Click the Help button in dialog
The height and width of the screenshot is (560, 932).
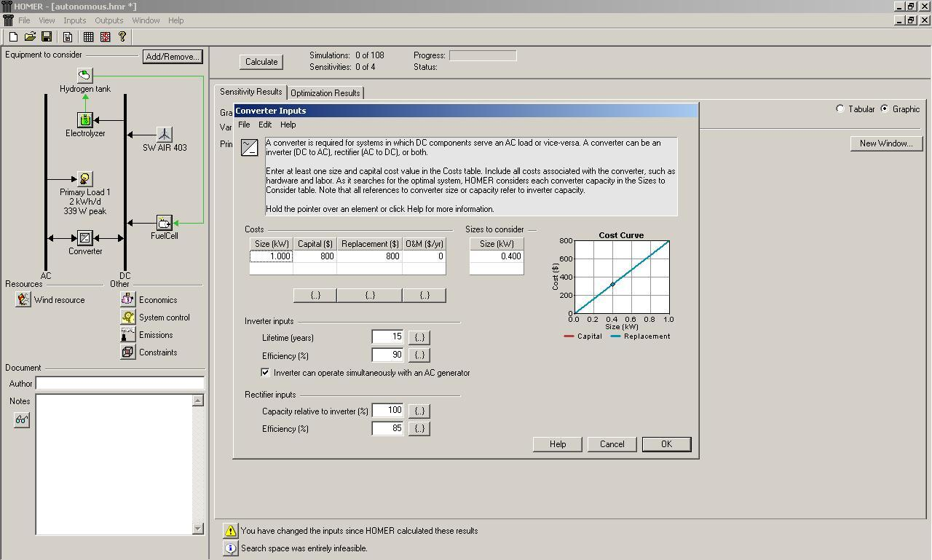coord(558,444)
